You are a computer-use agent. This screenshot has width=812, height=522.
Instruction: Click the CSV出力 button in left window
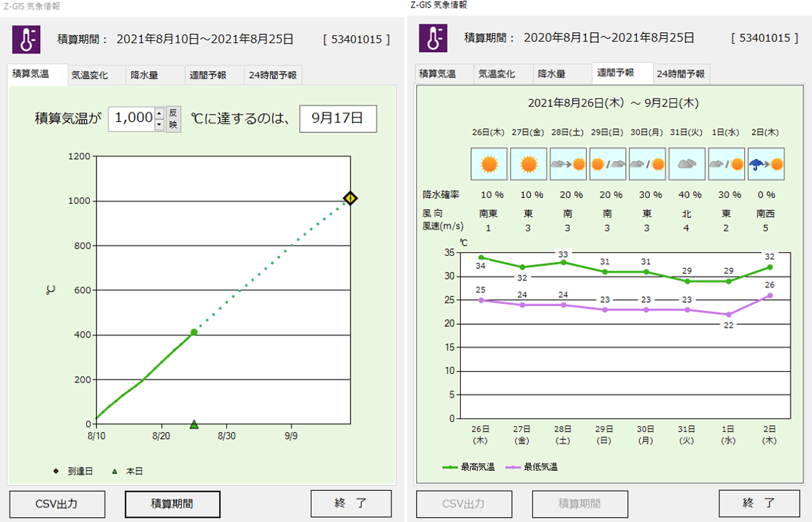[x=57, y=504]
